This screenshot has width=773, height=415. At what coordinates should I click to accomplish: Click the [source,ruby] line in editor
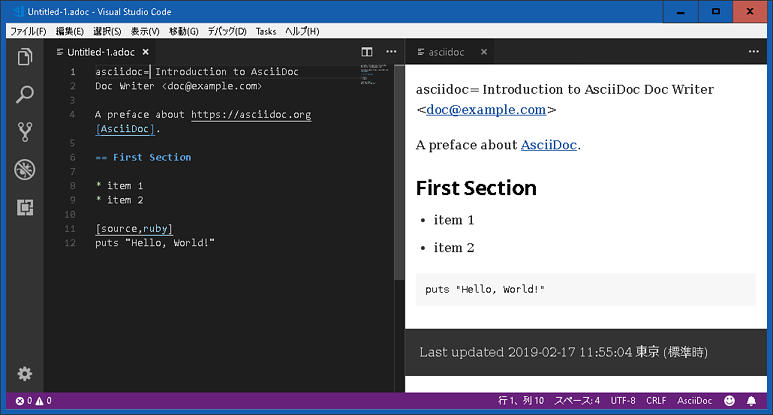134,229
